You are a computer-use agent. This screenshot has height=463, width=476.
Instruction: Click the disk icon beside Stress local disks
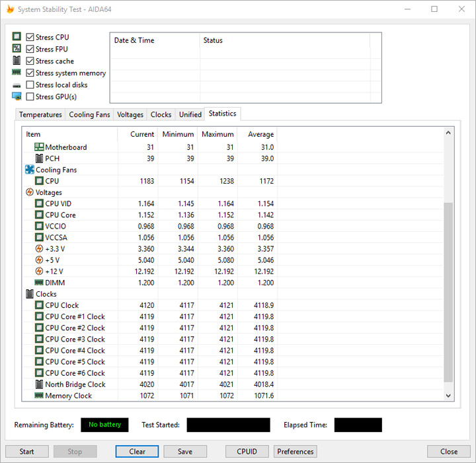pos(17,86)
